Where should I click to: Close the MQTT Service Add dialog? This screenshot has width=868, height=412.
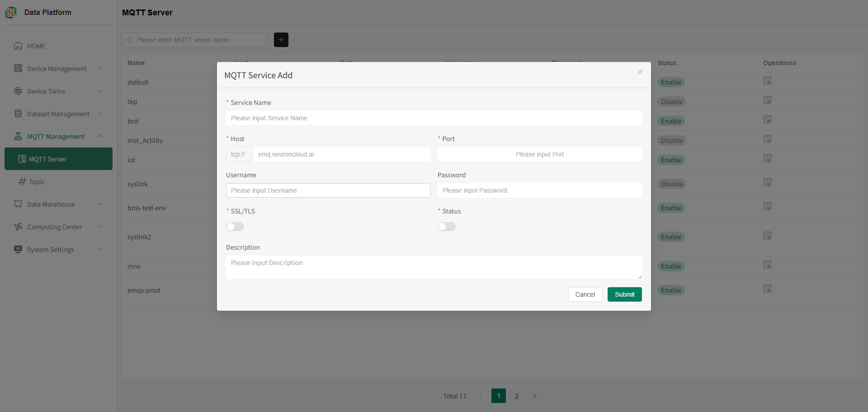(x=640, y=72)
